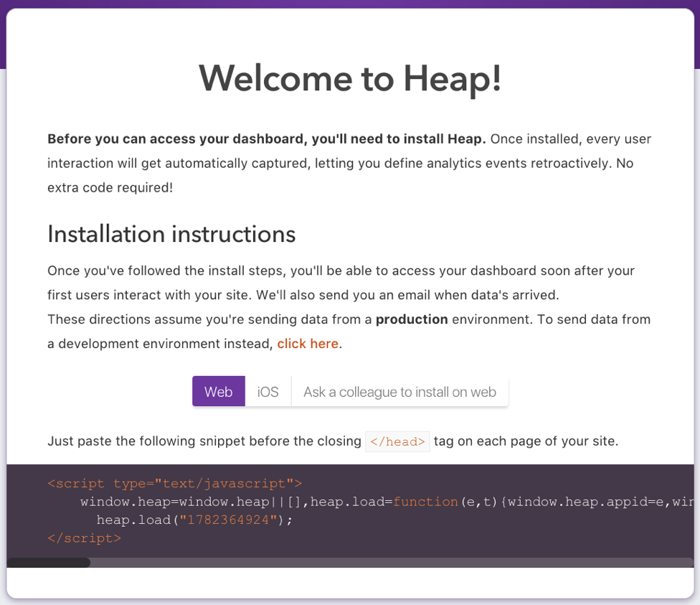Follow the orange click here link
The width and height of the screenshot is (700, 605).
(x=308, y=344)
